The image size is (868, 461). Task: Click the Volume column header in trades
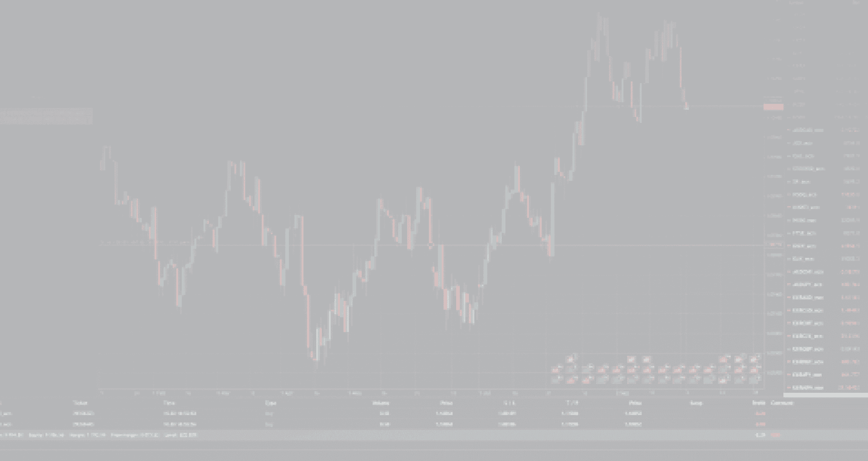(x=381, y=403)
